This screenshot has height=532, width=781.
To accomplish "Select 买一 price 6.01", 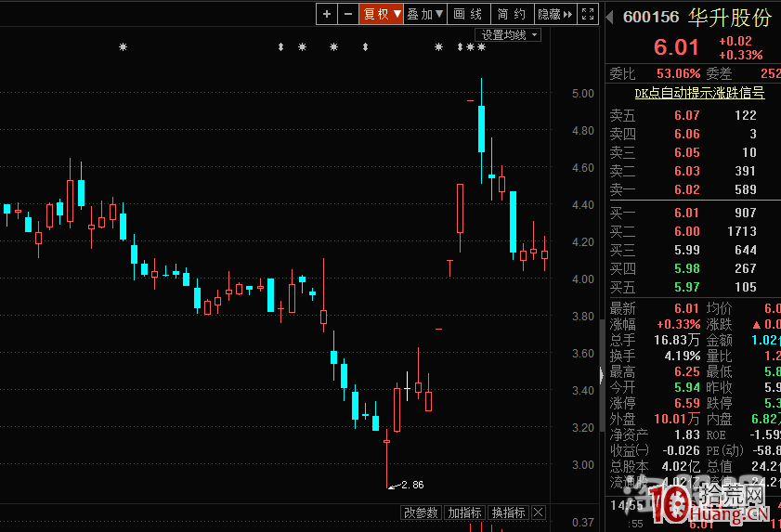I will click(687, 213).
